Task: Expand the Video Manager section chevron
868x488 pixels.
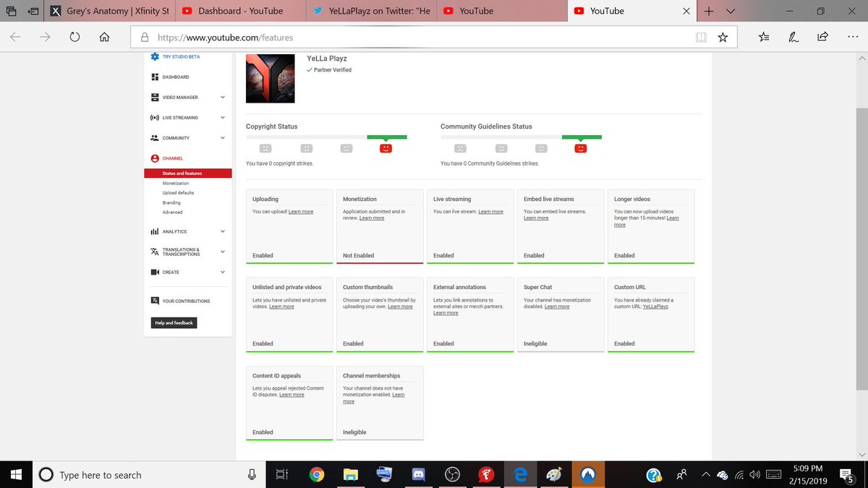Action: click(223, 97)
